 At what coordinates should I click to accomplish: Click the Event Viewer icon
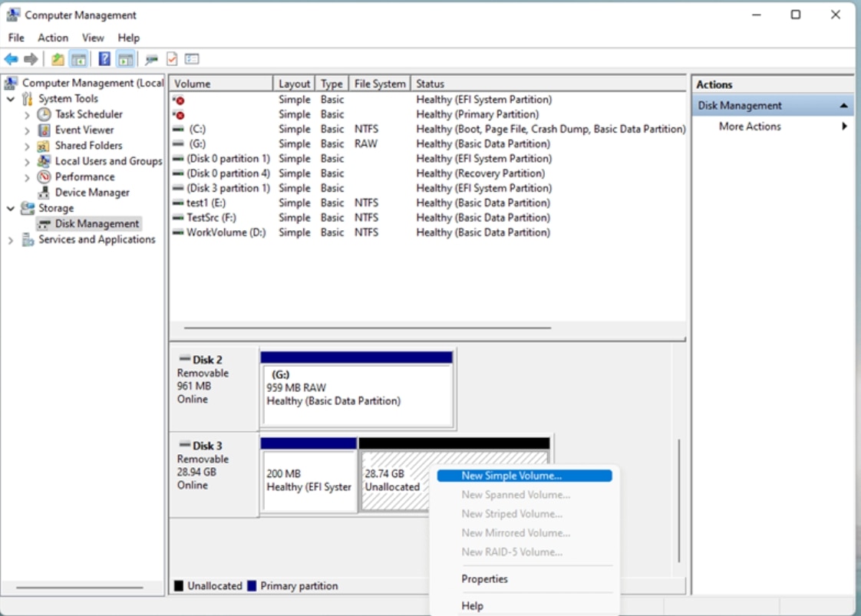click(x=44, y=130)
